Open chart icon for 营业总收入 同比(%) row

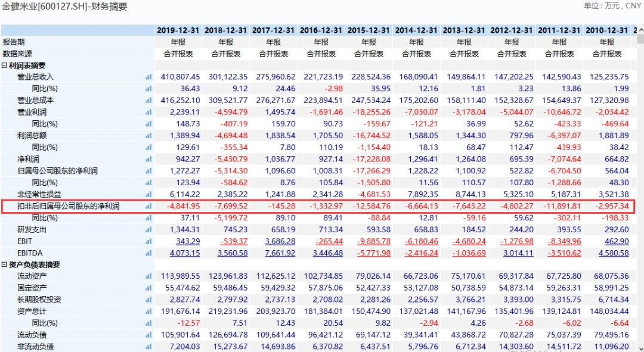click(148, 89)
